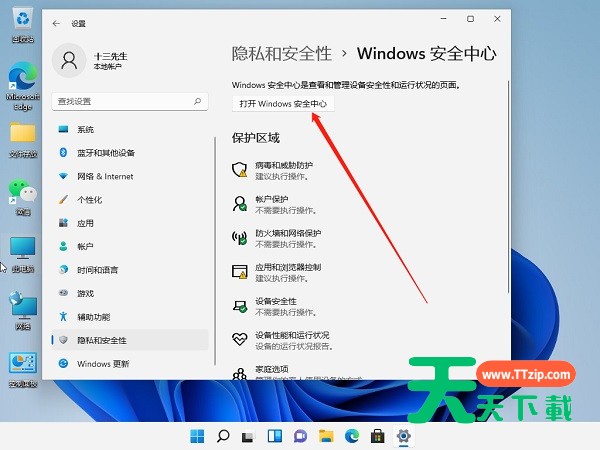Select 网络 & Internet in sidebar
Viewport: 600px width, 450px height.
click(105, 176)
